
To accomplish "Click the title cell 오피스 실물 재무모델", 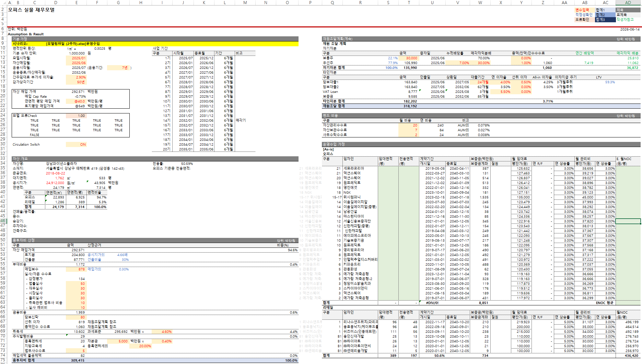I will click(x=31, y=10).
